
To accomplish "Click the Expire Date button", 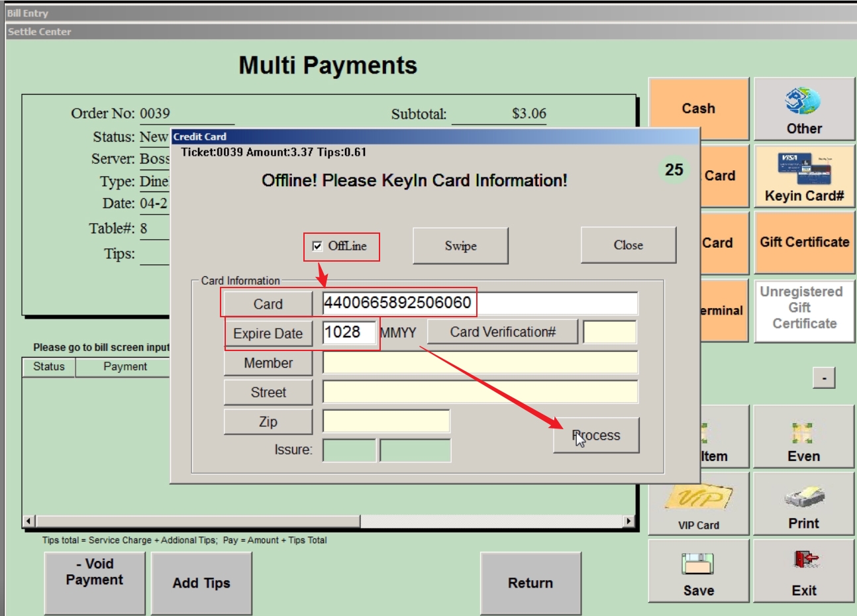I will click(268, 333).
